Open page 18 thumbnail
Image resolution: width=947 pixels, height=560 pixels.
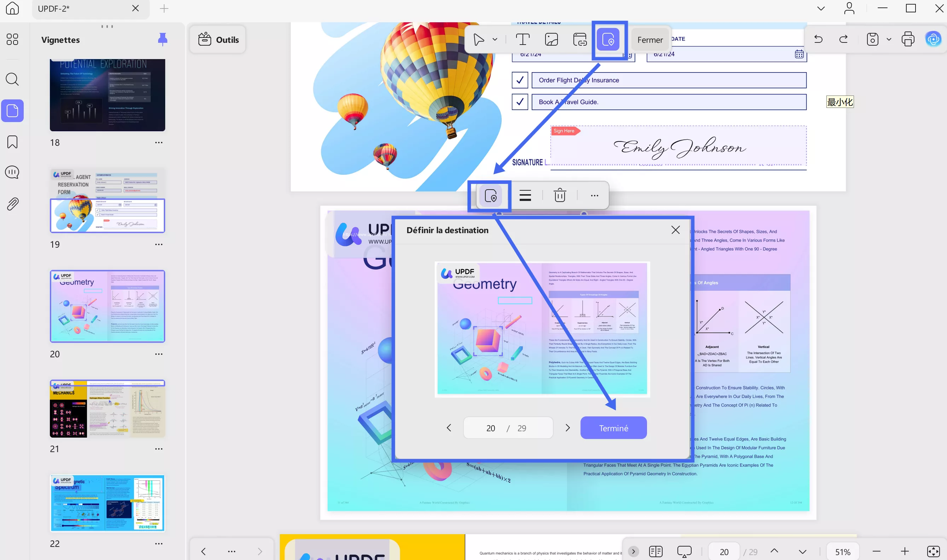point(108,95)
